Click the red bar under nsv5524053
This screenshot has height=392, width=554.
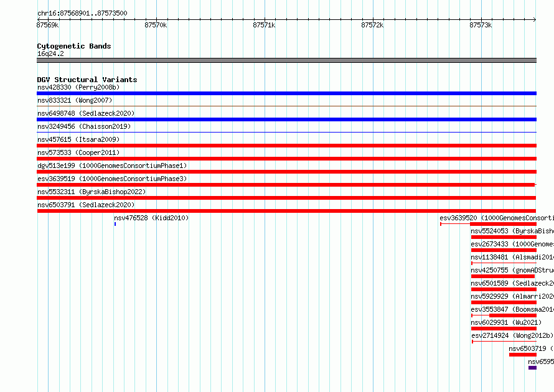[504, 237]
